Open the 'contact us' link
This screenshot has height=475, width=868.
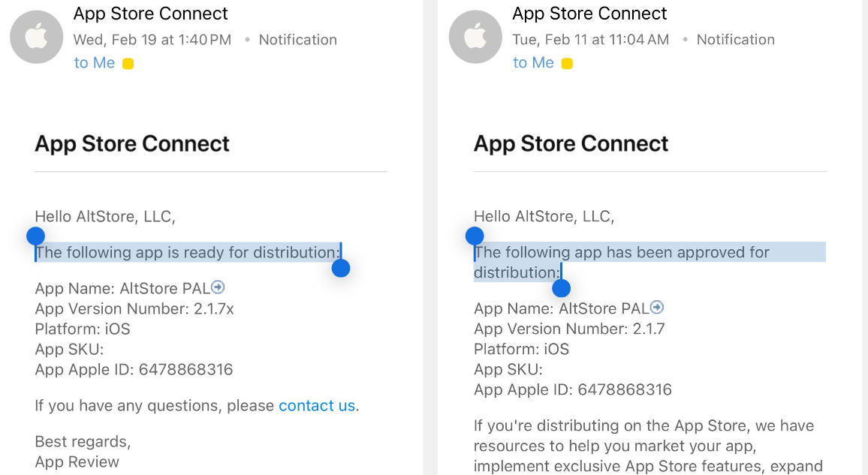point(317,405)
